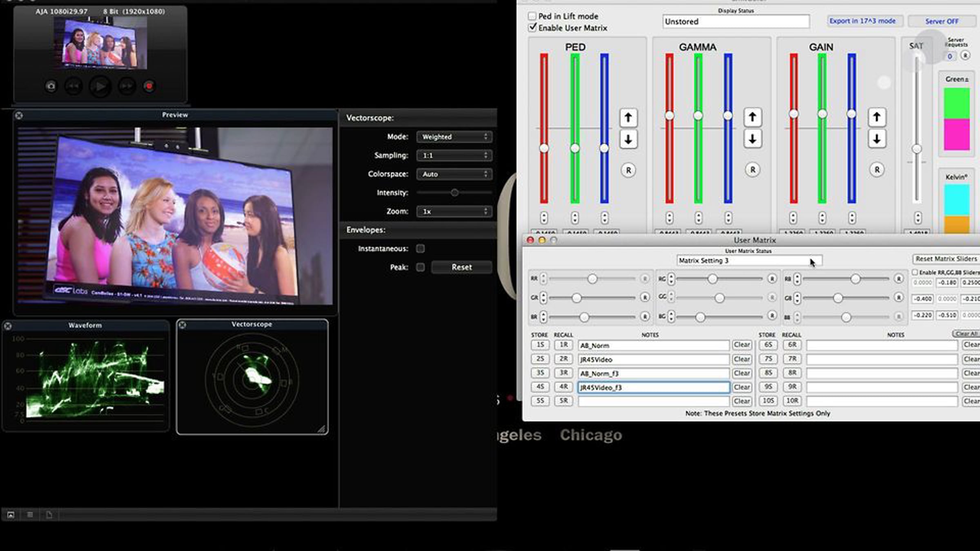The image size is (980, 551).
Task: Click the SAT slider handle
Action: pos(917,149)
